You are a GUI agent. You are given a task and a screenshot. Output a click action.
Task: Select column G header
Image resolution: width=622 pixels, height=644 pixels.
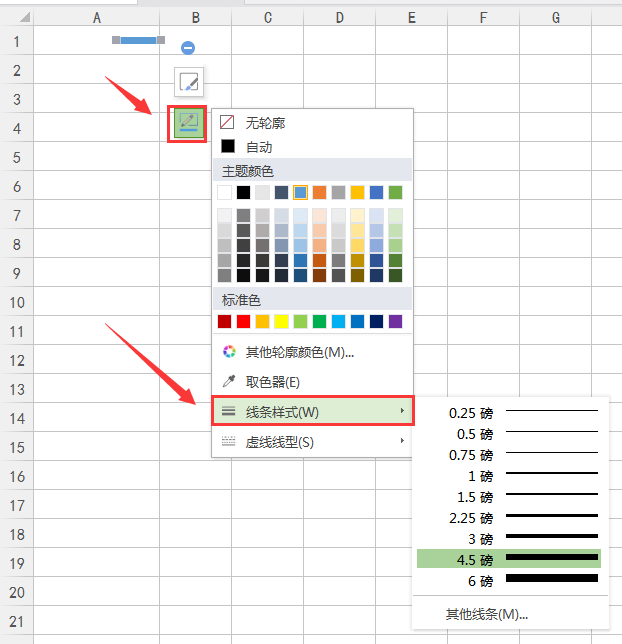[x=555, y=18]
